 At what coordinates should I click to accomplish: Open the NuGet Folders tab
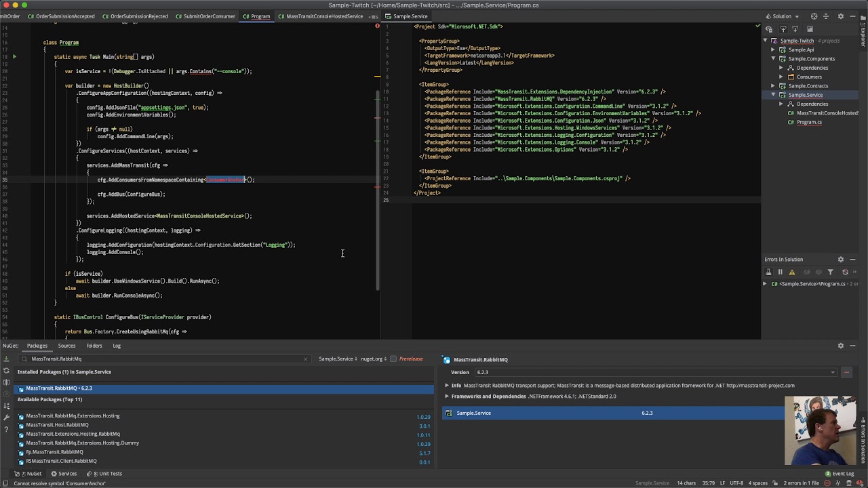[94, 346]
